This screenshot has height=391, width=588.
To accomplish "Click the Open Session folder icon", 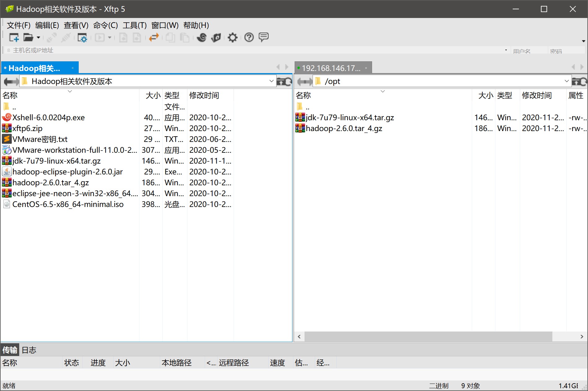I will tap(28, 37).
